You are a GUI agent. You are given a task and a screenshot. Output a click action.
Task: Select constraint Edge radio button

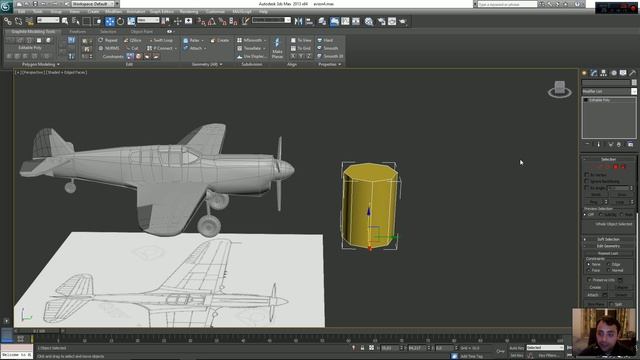[x=609, y=264]
